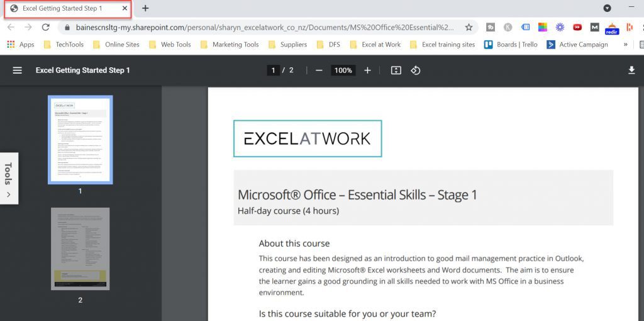Show more bookmarks with double chevron
The image size is (644, 321).
coord(626,45)
